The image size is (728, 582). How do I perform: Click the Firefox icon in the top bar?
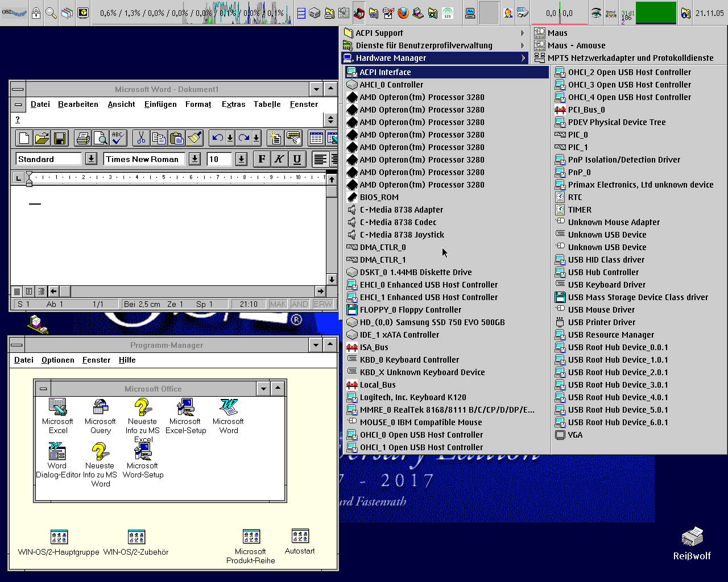(403, 13)
